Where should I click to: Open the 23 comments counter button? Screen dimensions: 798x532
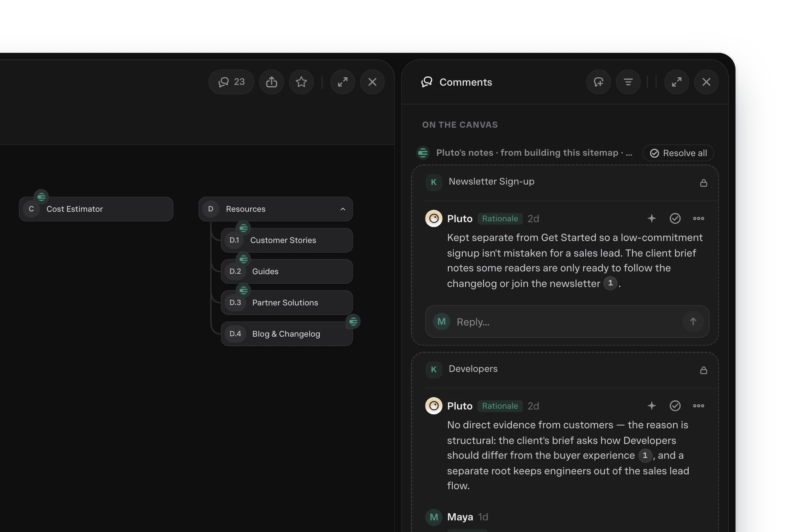(231, 82)
